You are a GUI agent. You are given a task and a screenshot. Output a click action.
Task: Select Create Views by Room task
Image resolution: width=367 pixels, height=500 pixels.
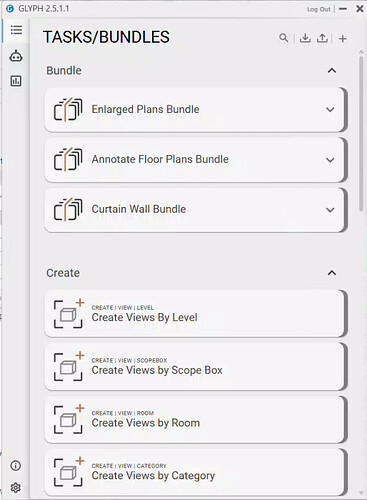tap(196, 419)
